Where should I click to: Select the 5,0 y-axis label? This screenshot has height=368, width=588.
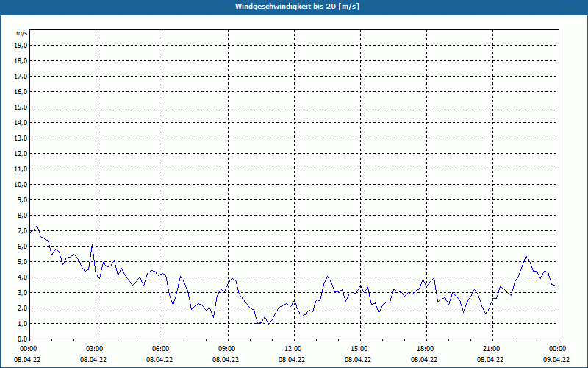tap(23, 262)
